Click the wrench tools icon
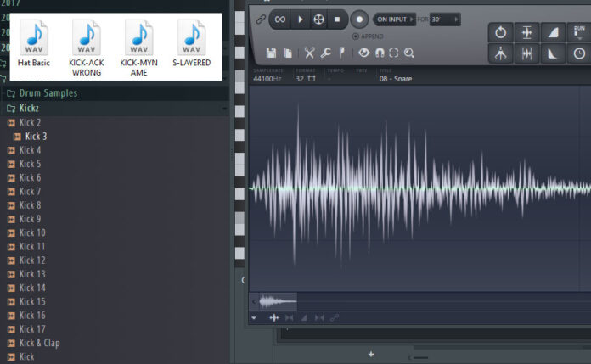 point(326,53)
